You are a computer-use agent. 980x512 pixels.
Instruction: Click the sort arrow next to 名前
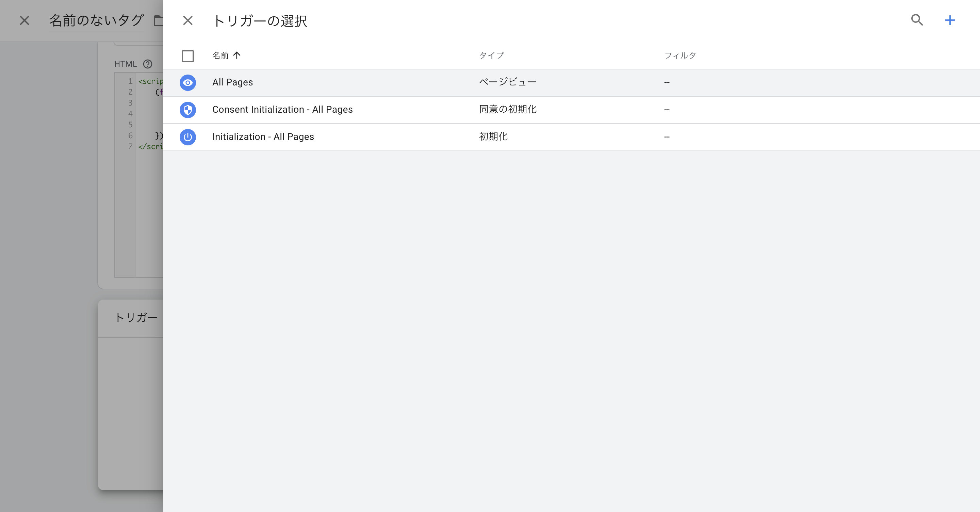click(236, 55)
